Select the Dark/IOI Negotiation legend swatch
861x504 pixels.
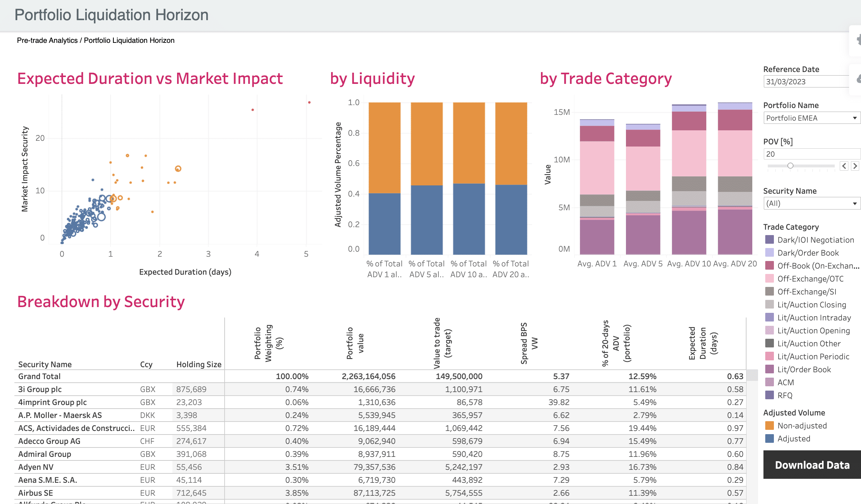770,240
